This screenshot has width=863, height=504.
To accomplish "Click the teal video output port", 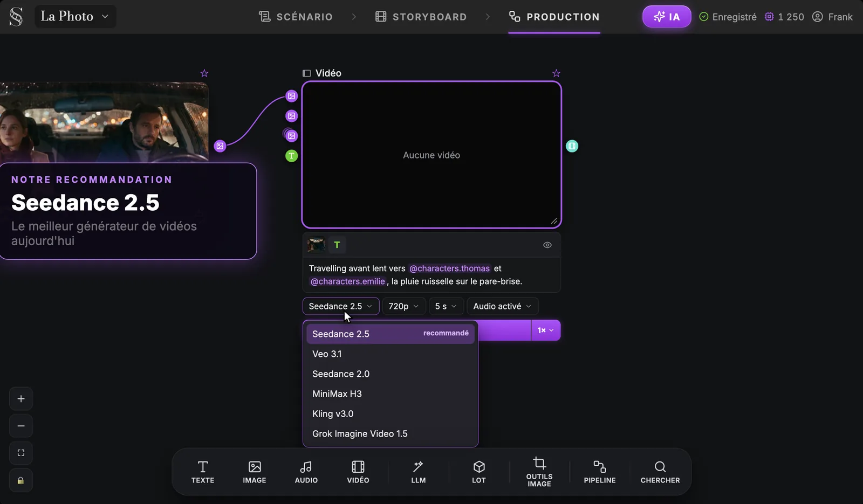I will click(x=572, y=146).
